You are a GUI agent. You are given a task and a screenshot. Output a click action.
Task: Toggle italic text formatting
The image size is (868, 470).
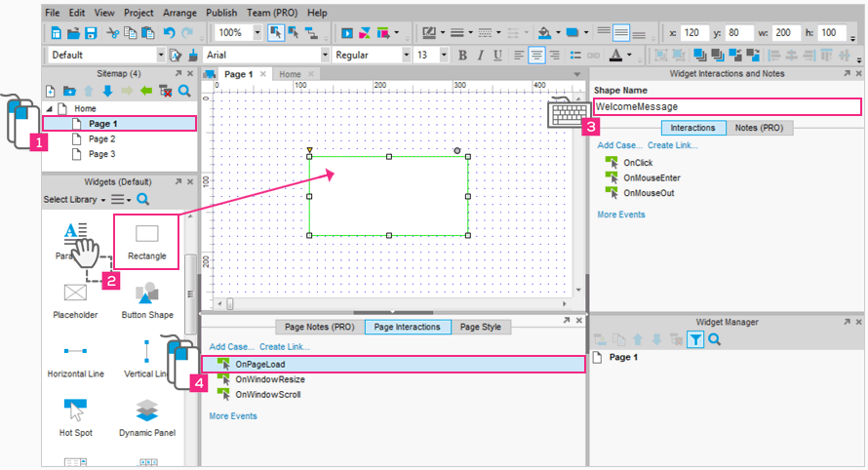480,56
